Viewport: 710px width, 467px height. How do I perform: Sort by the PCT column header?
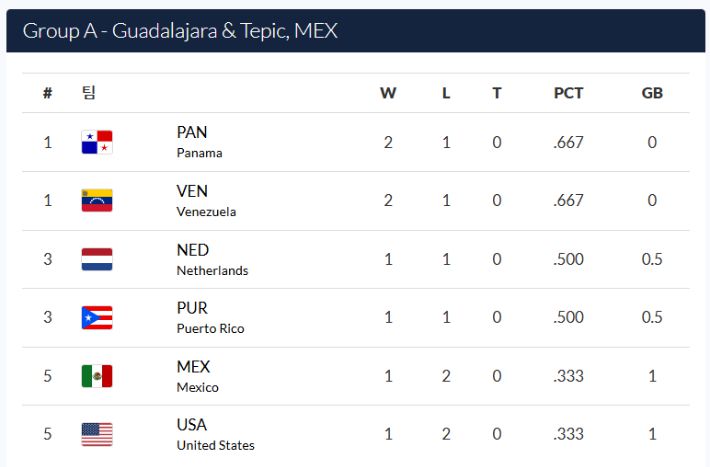pos(568,93)
